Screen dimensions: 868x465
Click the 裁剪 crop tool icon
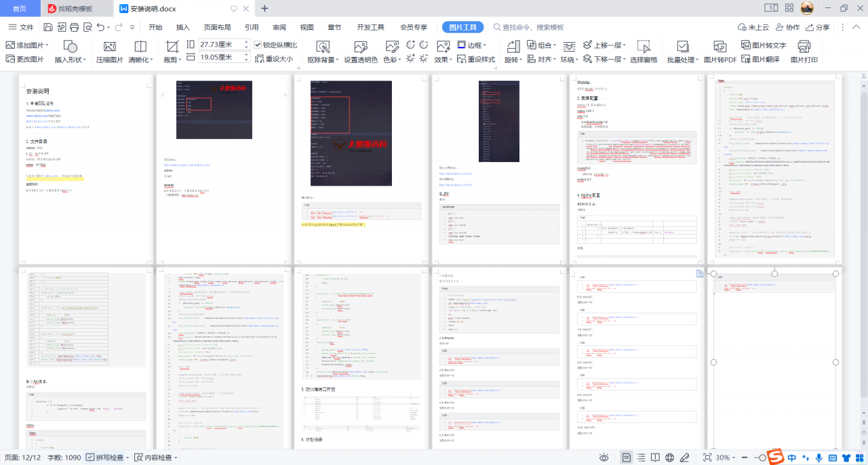click(172, 46)
